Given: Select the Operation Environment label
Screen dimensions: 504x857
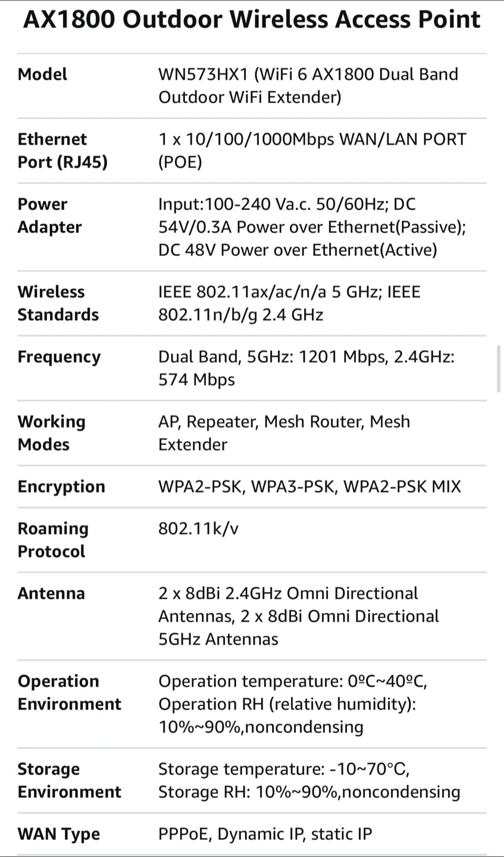Looking at the screenshot, I should (x=69, y=692).
